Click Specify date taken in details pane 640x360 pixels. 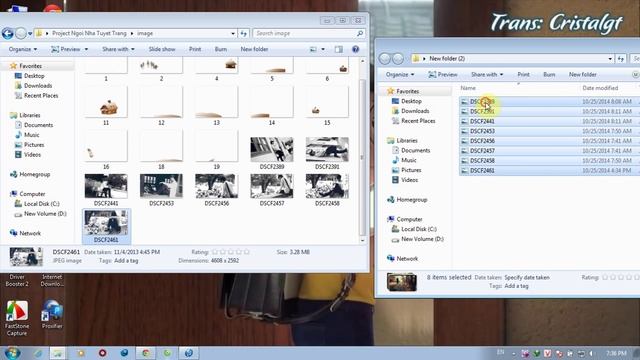(x=527, y=278)
